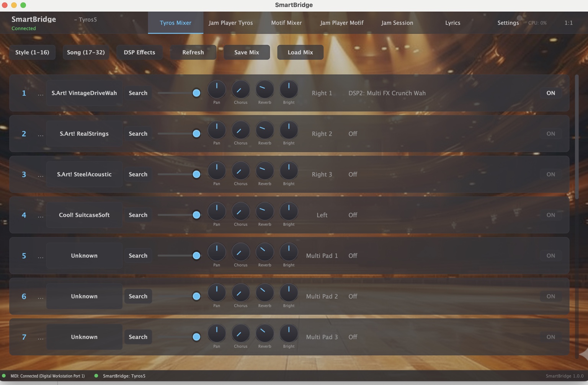Open S.Art! VintageDriveWah voice selector
Image resolution: width=588 pixels, height=385 pixels.
tap(84, 93)
